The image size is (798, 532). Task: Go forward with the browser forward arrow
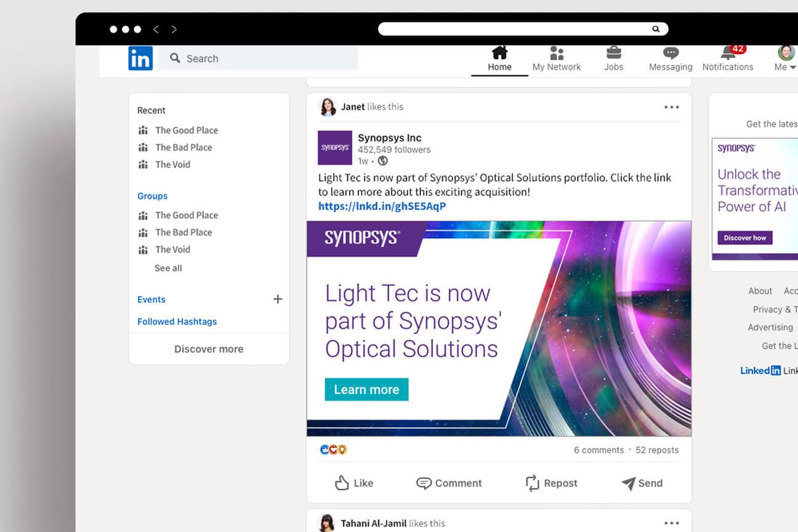(174, 29)
